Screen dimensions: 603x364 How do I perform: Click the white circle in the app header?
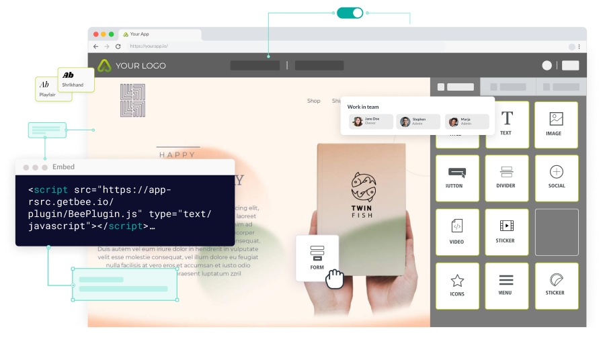coord(547,65)
